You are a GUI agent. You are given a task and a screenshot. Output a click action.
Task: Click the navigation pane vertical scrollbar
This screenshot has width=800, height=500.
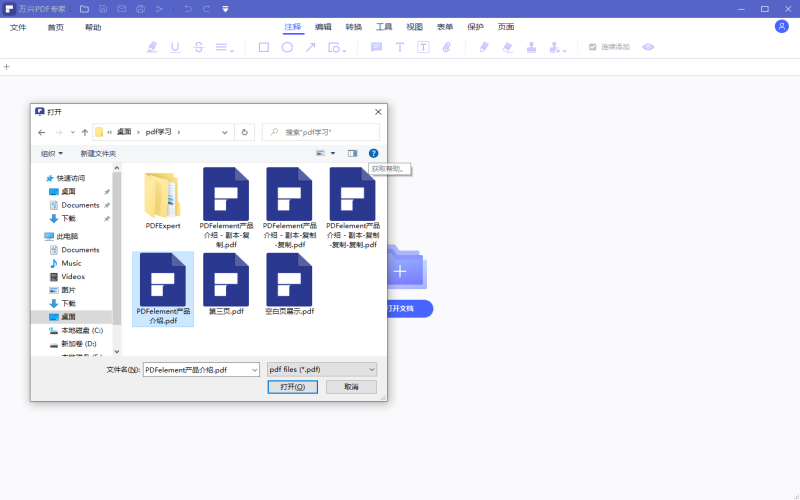point(116,260)
